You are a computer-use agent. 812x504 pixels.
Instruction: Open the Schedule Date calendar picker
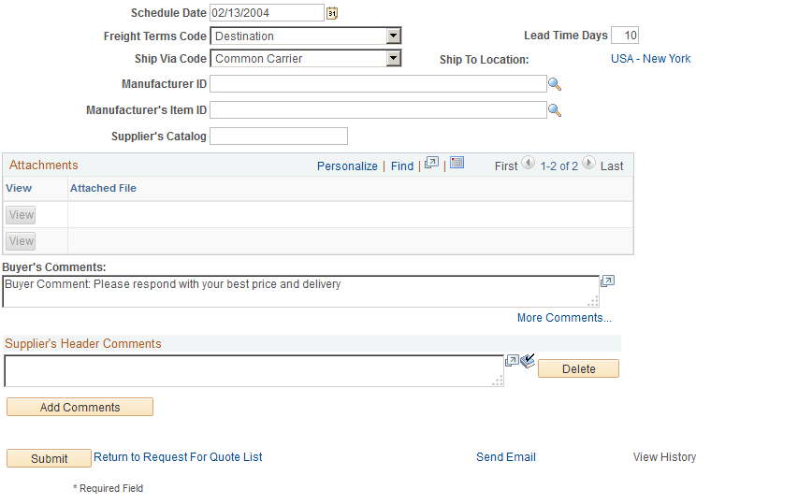click(332, 13)
